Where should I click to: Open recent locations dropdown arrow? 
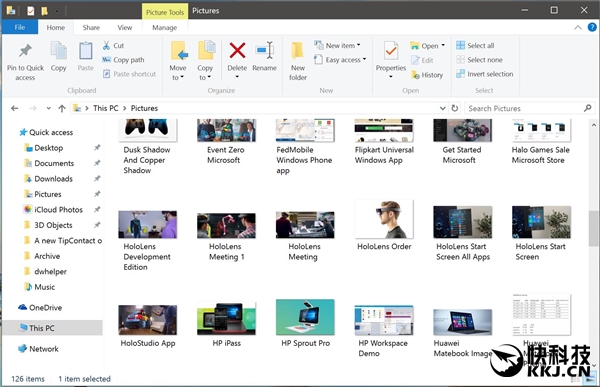pyautogui.click(x=49, y=108)
